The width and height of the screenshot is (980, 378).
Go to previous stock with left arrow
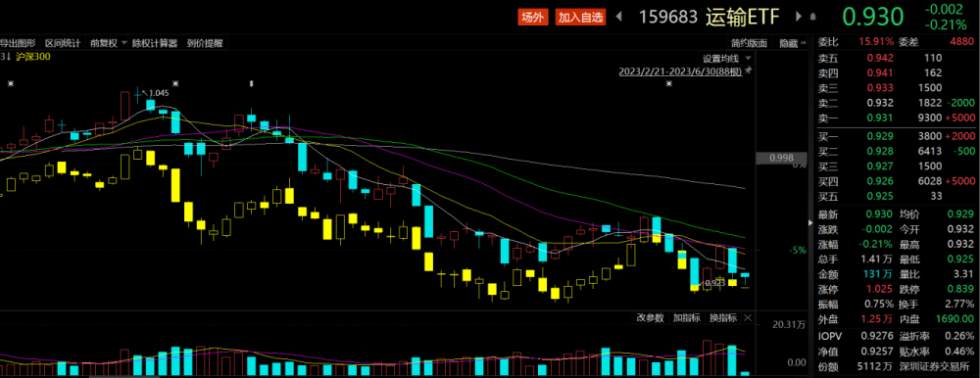coord(619,17)
